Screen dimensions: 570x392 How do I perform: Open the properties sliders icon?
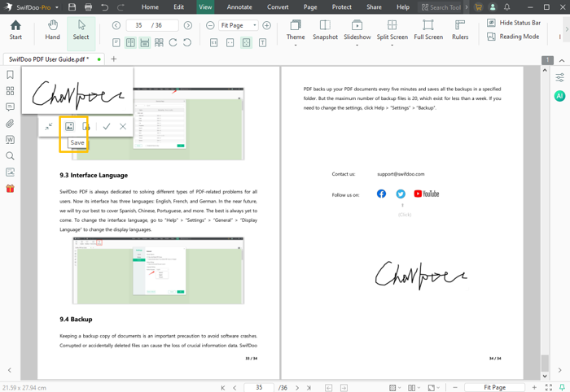(x=560, y=77)
